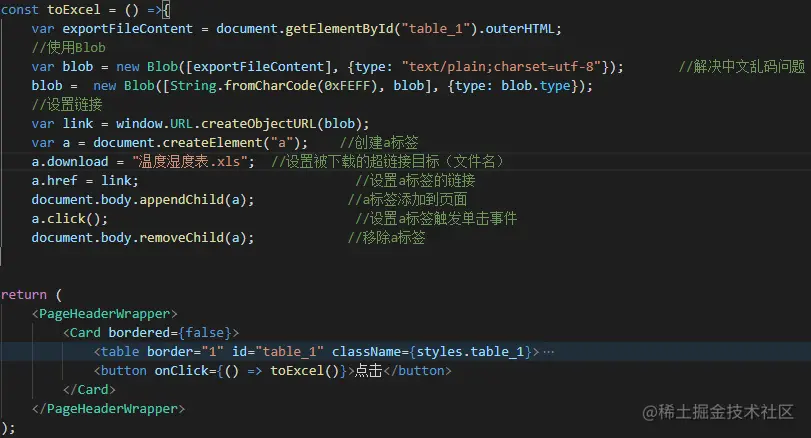Click the //设置被下载的超链接目标 comment
This screenshot has height=438, width=811.
pos(387,162)
